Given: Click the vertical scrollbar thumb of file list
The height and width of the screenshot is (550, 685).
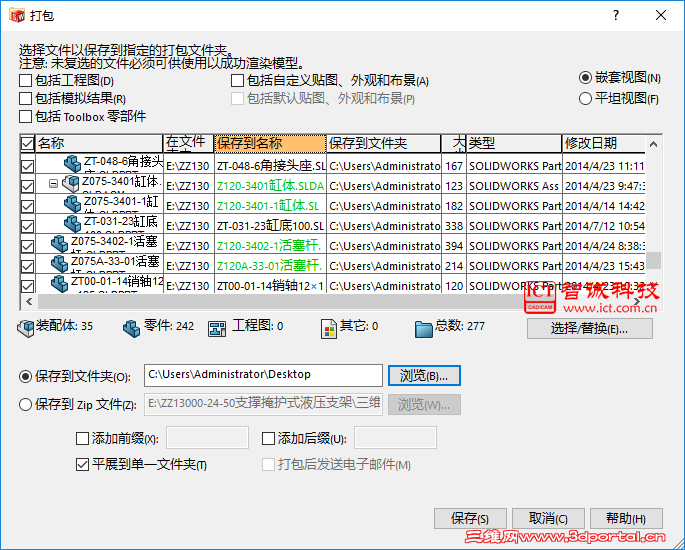Looking at the screenshot, I should (x=654, y=261).
